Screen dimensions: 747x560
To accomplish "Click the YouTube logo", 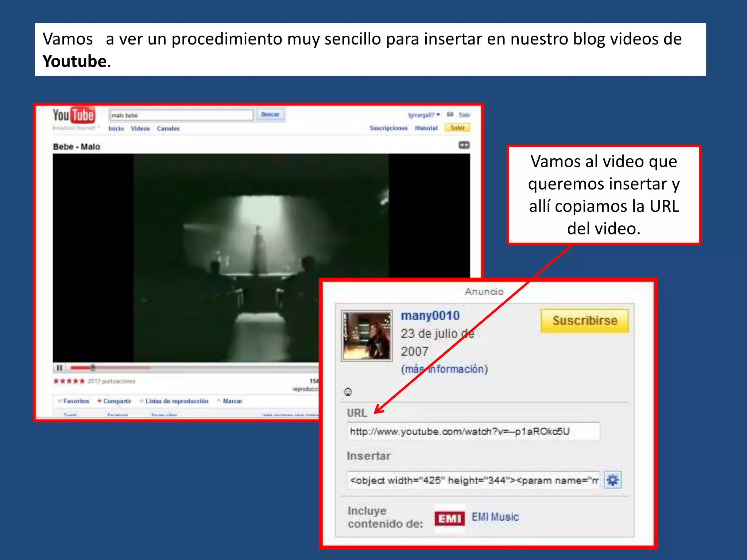I will click(x=74, y=116).
